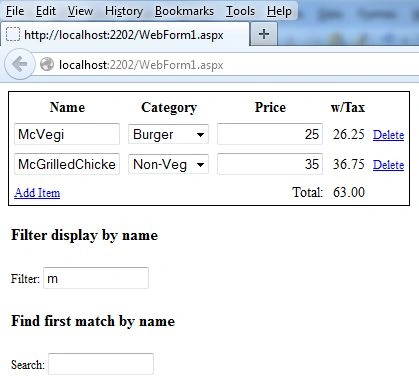The width and height of the screenshot is (419, 383).
Task: Click the globe site identity icon
Action: coord(47,64)
